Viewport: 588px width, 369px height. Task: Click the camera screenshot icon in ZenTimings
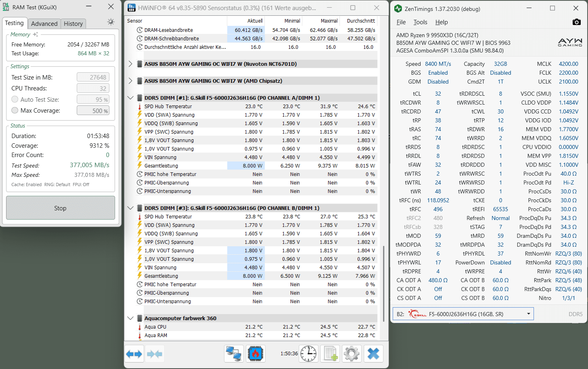tap(577, 22)
